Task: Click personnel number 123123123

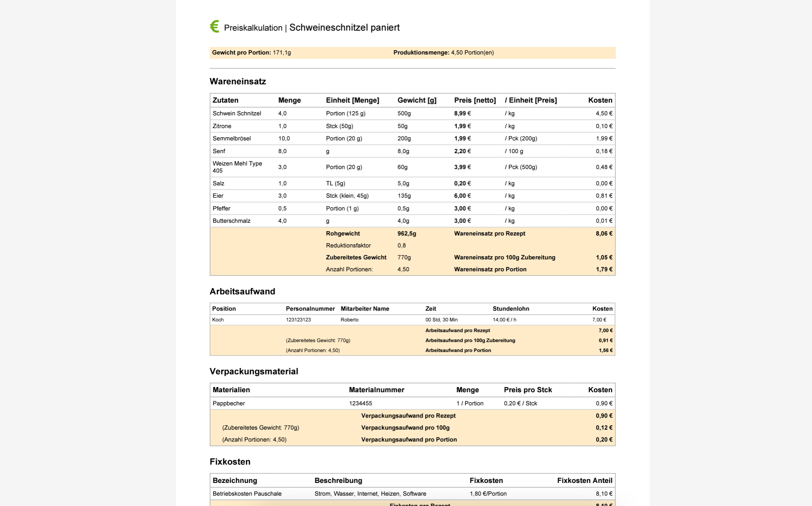Action: coord(298,320)
